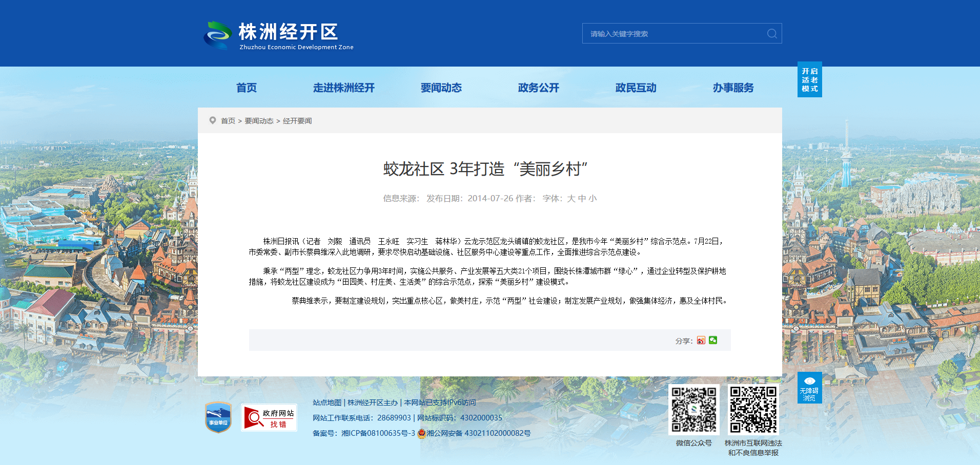This screenshot has width=980, height=465.
Task: Open the 站点地图 footer link
Action: (327, 403)
